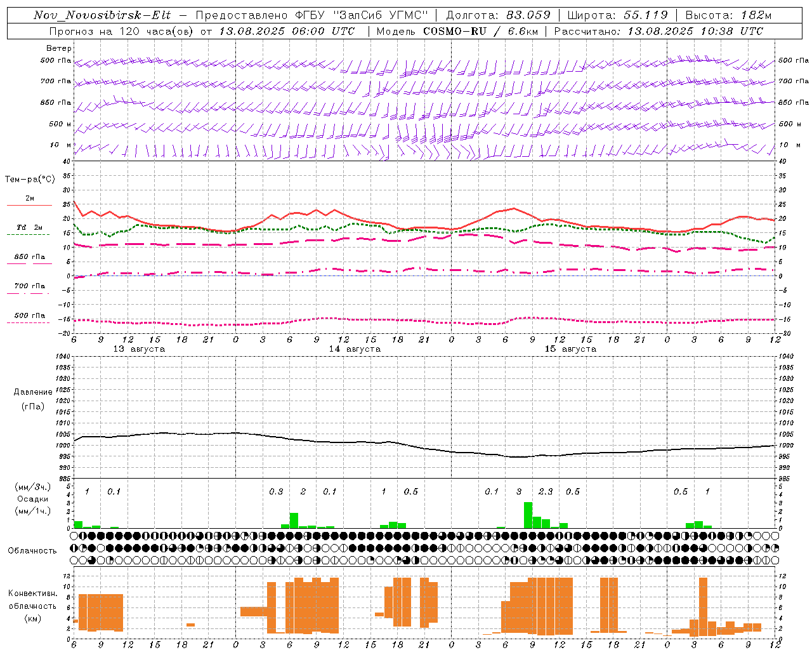This screenshot has height=650, width=812.
Task: Click the Осадки precipitation panel label
Action: [x=33, y=499]
